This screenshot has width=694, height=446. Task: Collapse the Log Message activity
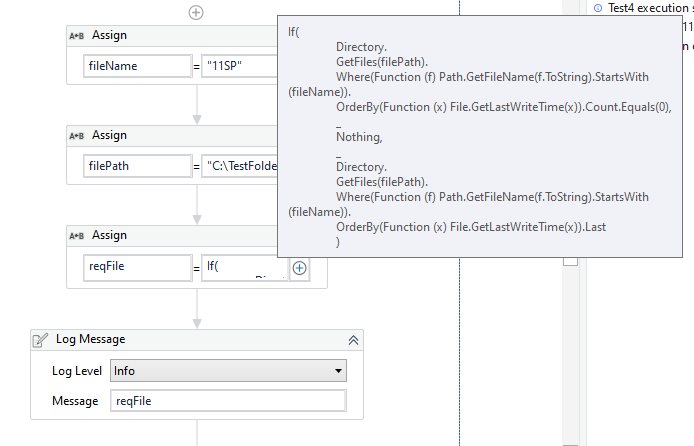pos(353,340)
